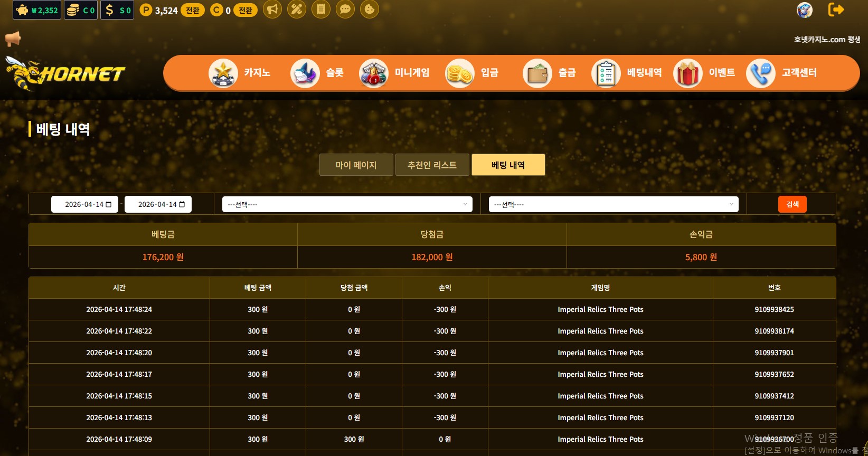Expand the second ---선택---- dropdown
The image size is (868, 456).
tap(613, 204)
